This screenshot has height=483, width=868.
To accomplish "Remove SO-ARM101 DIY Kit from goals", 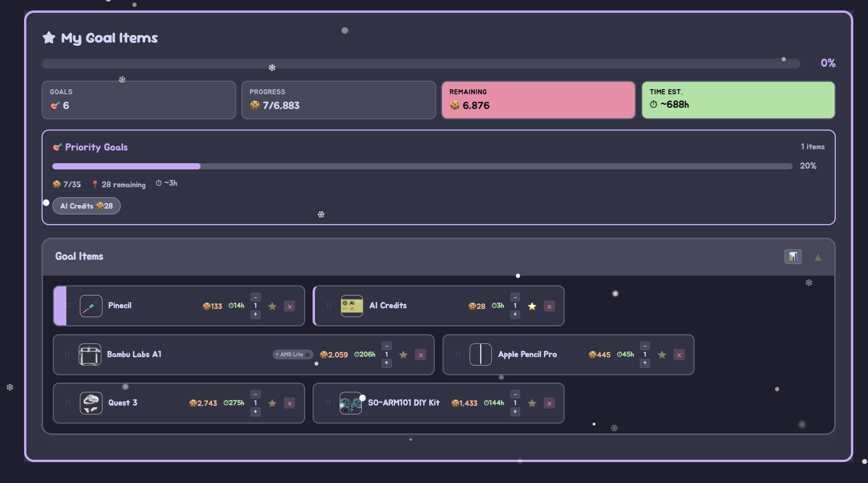I will click(x=549, y=403).
